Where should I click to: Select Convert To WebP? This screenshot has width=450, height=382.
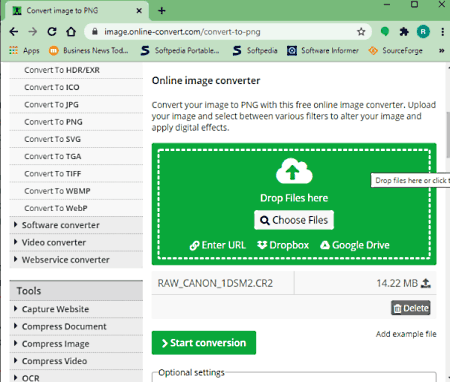pyautogui.click(x=56, y=208)
